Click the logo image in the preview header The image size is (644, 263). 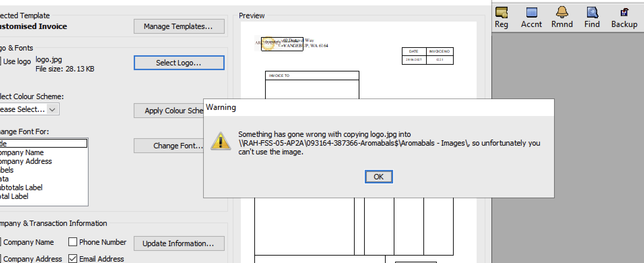point(268,43)
